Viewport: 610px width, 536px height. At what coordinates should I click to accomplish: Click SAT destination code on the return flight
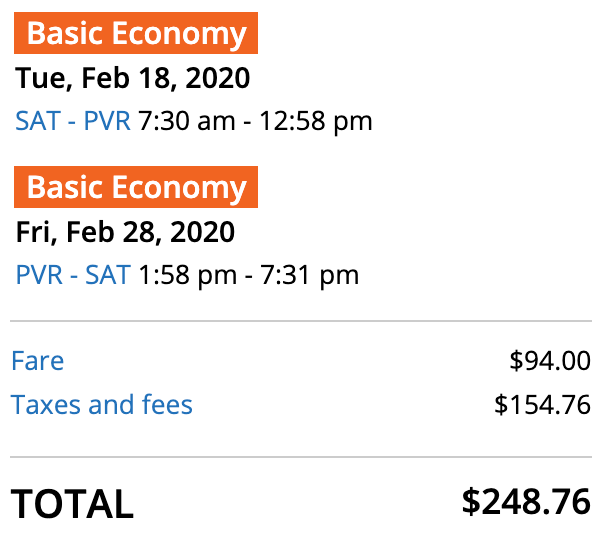pos(108,274)
